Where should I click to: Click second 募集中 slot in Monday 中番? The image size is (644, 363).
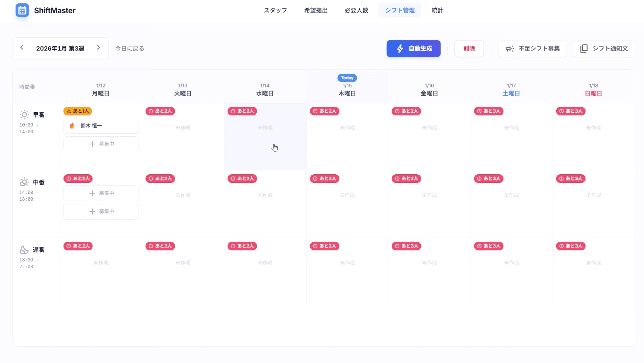pyautogui.click(x=101, y=212)
